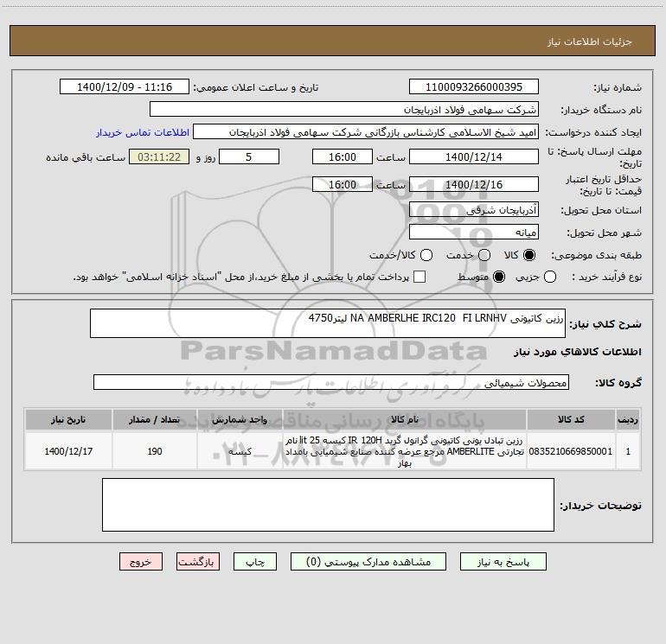
Task: Click the announcement date field 1400/12/09 - 11:16
Action: click(125, 87)
